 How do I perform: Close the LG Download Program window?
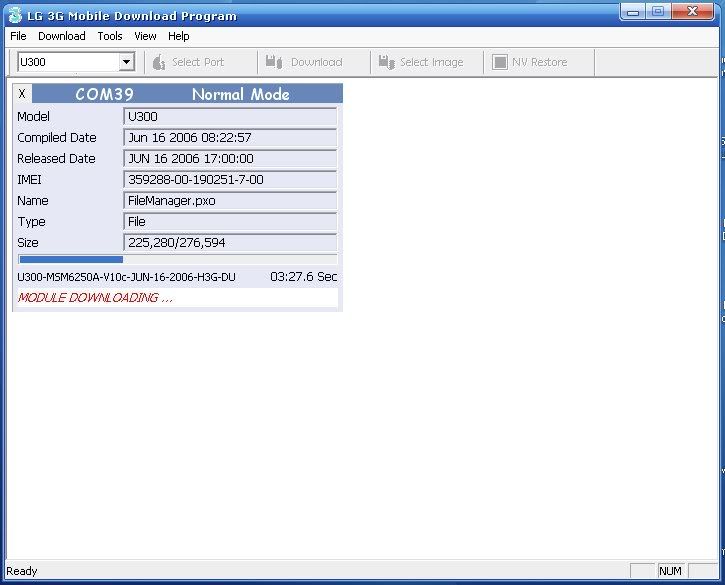692,12
